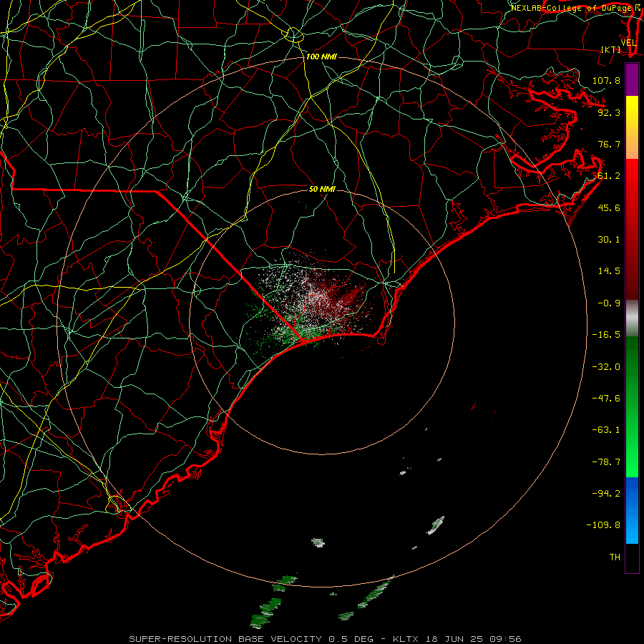Click the -0.9 legend value
This screenshot has height=644, width=644.
coord(609,303)
